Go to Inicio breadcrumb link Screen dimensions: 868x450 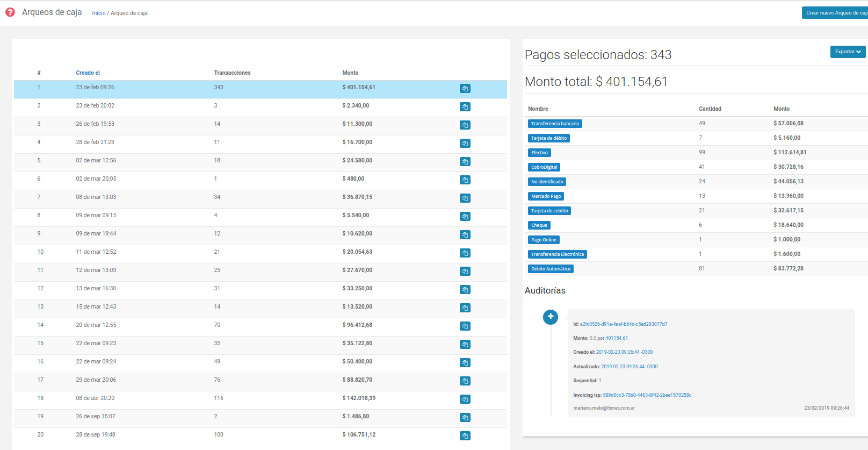point(99,13)
